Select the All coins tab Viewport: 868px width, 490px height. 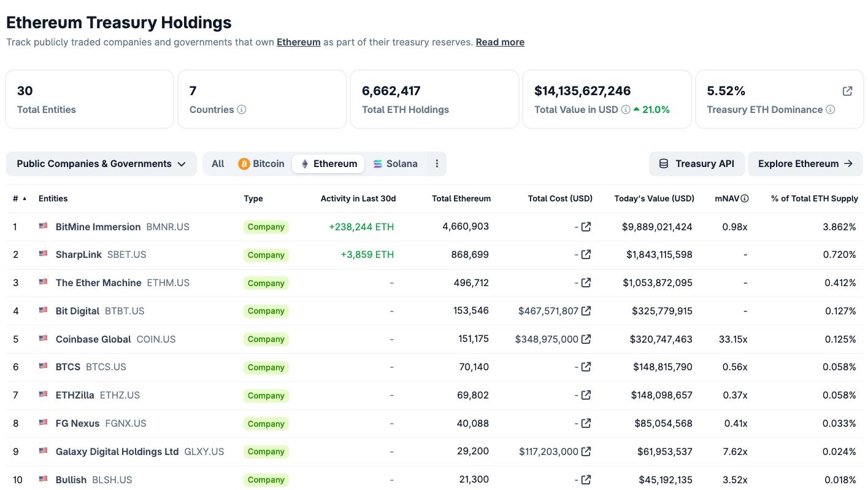[218, 164]
